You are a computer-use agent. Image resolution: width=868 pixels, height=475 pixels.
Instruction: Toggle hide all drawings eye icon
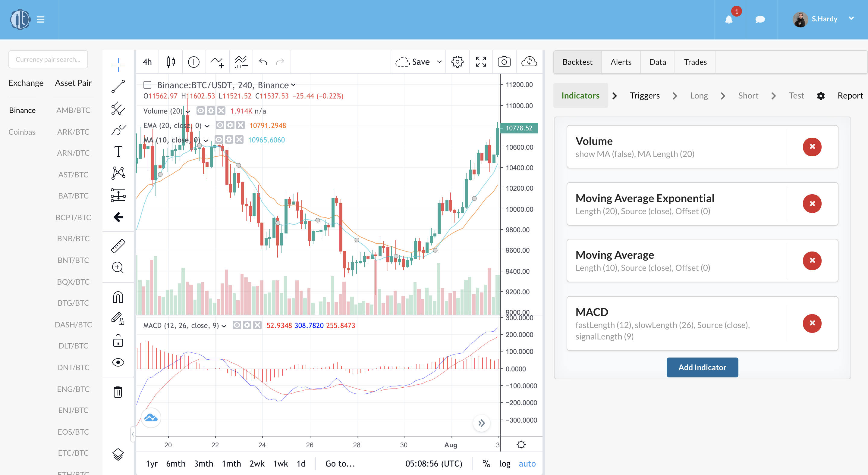(x=118, y=362)
